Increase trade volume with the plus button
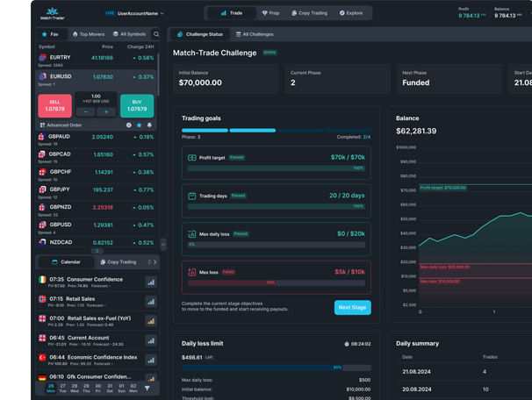 pyautogui.click(x=107, y=112)
